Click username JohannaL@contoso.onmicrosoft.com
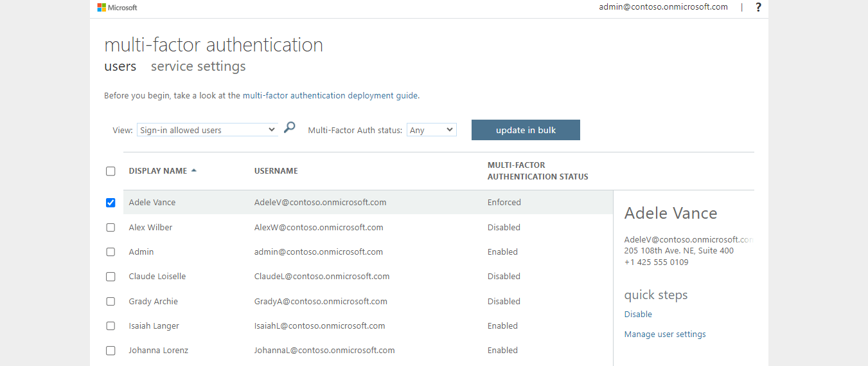Image resolution: width=868 pixels, height=366 pixels. pos(324,351)
